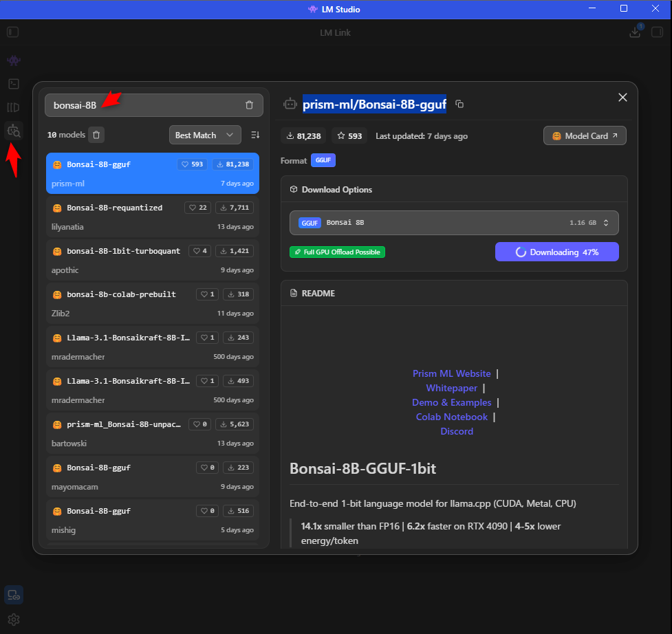The height and width of the screenshot is (634, 672).
Task: Open the Developer terminal sidebar icon
Action: click(14, 84)
